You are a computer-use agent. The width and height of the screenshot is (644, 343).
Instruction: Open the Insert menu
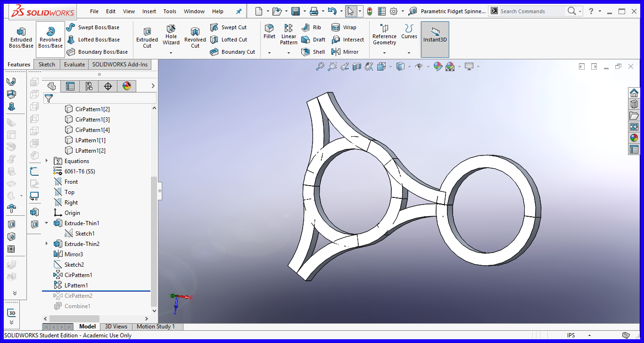149,11
